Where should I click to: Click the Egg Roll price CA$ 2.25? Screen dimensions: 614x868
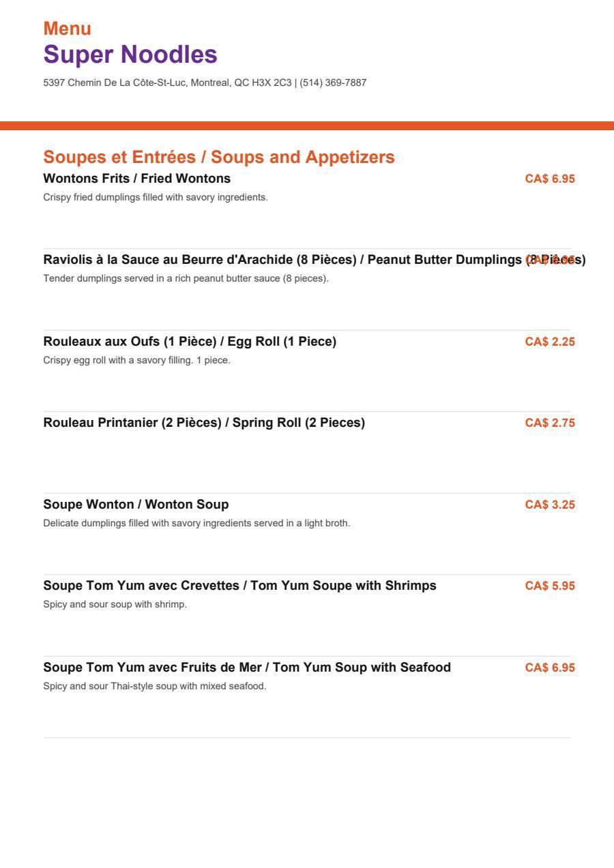(x=550, y=342)
